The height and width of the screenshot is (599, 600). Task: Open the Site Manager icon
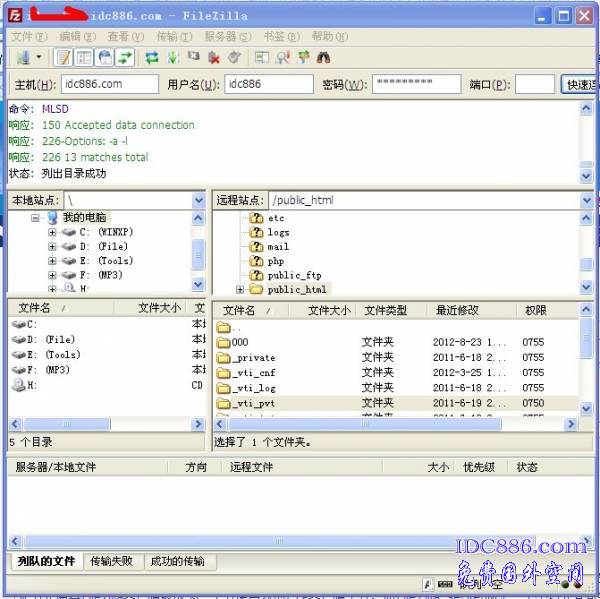tap(22, 58)
